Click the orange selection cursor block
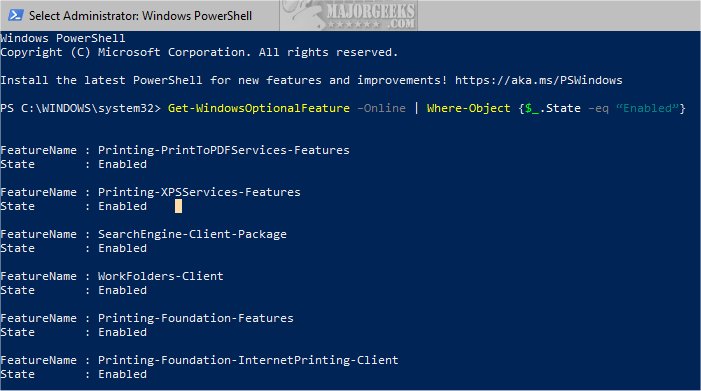The height and width of the screenshot is (391, 701). tap(178, 206)
